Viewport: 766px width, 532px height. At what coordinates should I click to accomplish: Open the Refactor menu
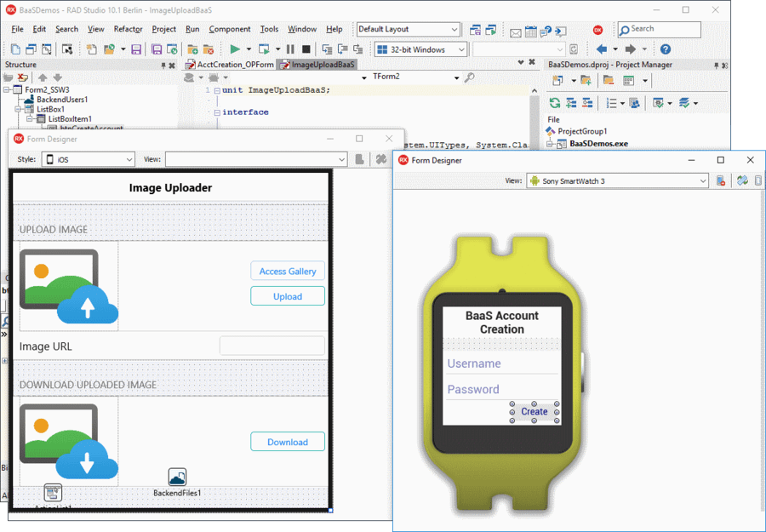tap(128, 29)
